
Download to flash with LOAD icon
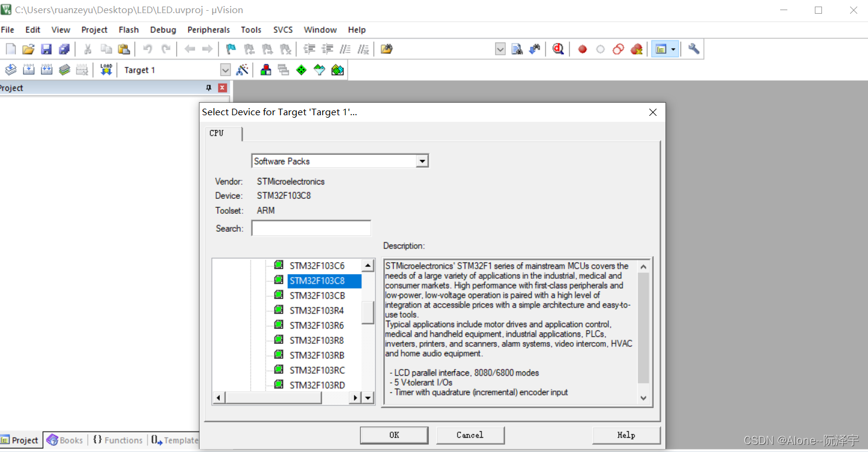106,70
